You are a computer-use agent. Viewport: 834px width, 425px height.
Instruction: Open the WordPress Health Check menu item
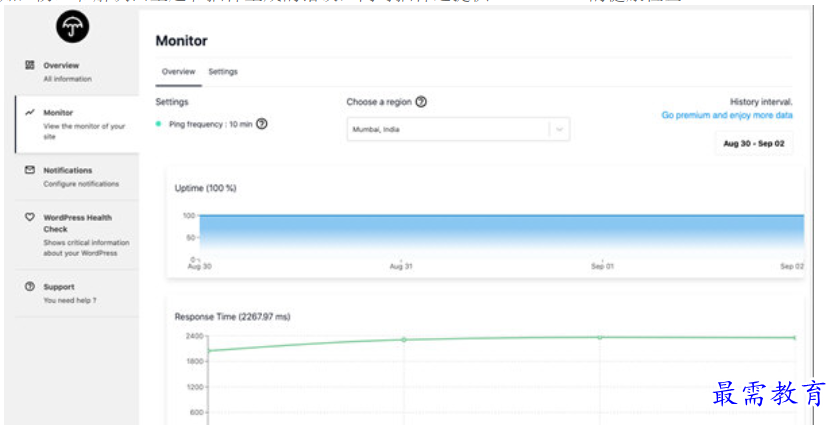[x=77, y=235]
